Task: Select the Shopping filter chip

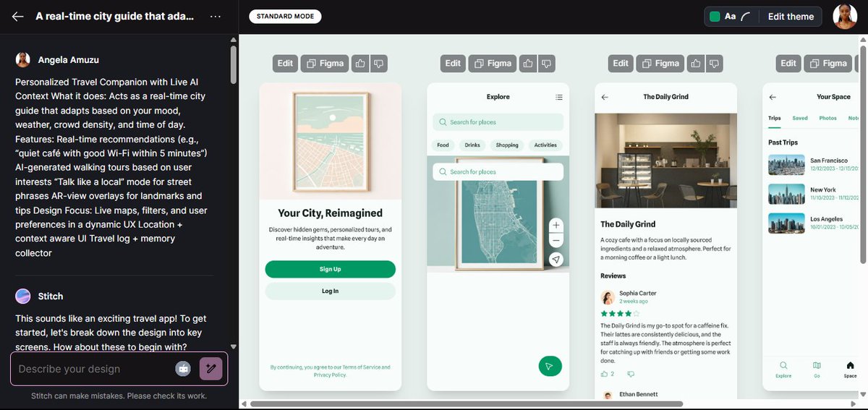Action: point(507,145)
